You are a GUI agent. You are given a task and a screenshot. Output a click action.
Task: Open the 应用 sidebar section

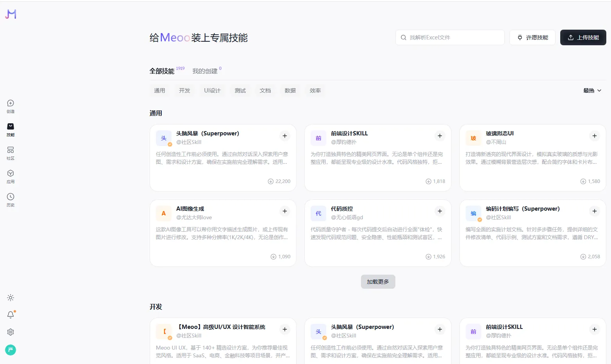click(x=11, y=176)
